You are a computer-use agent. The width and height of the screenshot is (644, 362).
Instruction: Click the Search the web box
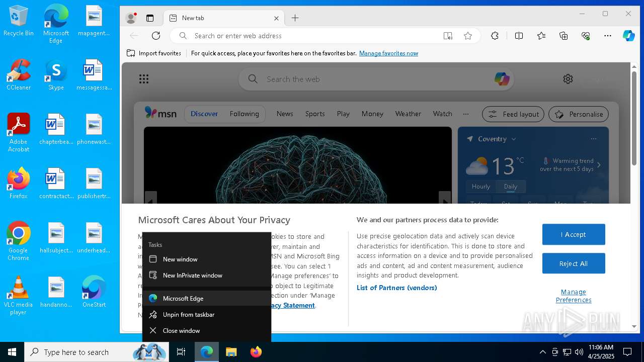[x=377, y=79]
